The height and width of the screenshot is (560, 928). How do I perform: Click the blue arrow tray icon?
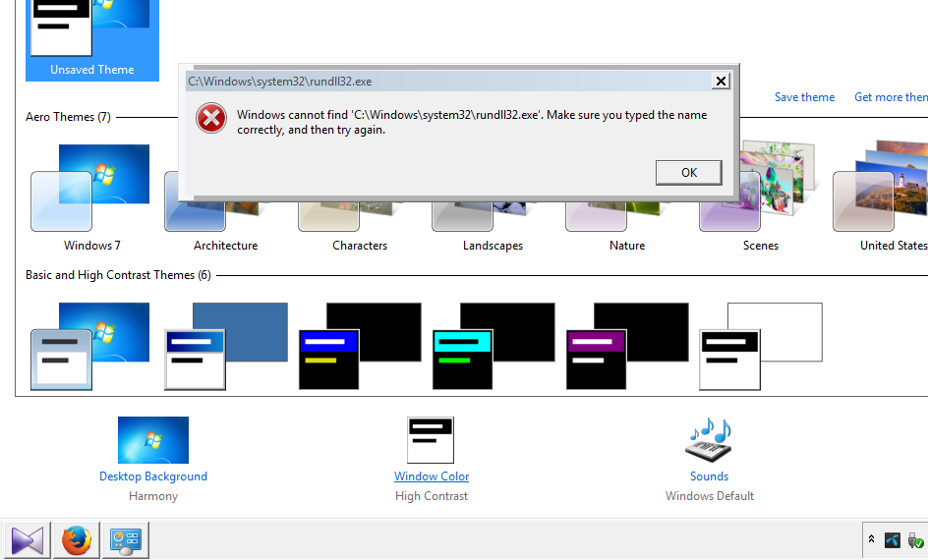[893, 540]
